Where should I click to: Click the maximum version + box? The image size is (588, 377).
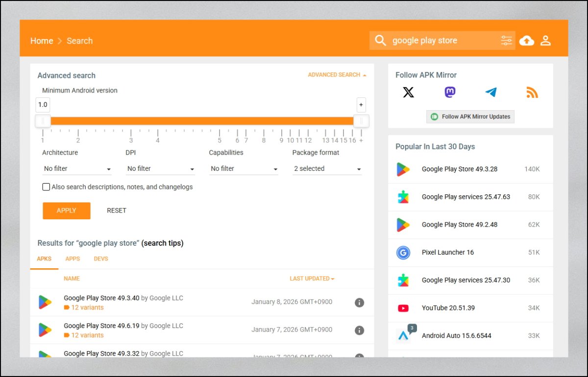(x=361, y=104)
